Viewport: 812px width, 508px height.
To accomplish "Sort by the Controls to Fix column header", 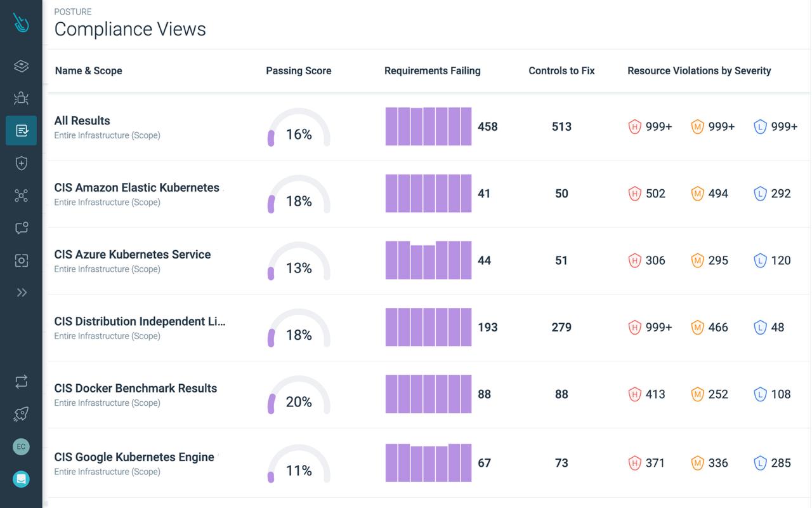I will coord(561,70).
